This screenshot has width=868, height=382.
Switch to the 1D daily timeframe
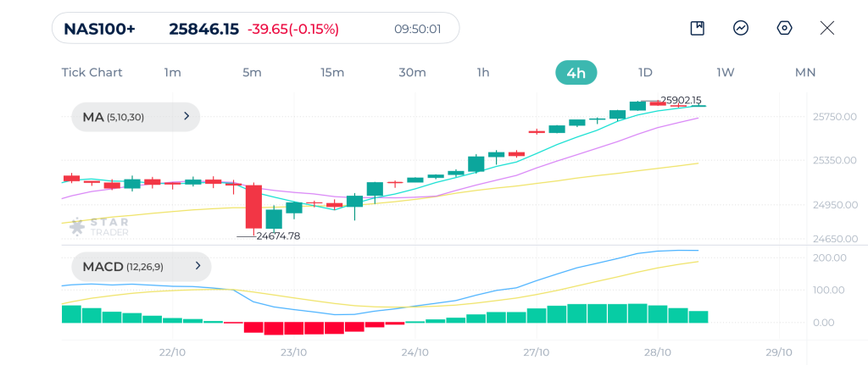(645, 73)
